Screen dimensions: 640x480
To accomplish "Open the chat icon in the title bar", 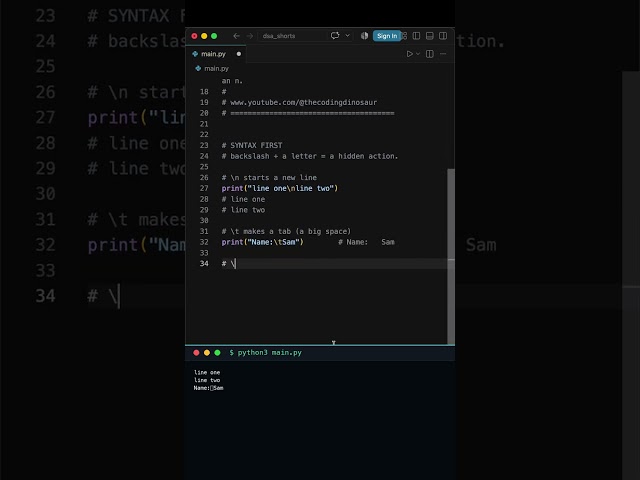I will pyautogui.click(x=335, y=36).
